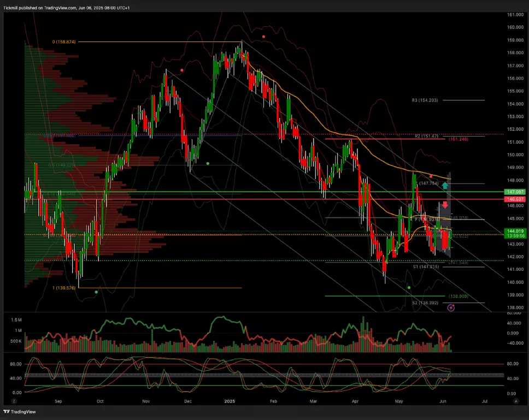Viewport: 529px width, 420px height.
Task: Click the red down arrow marker
Action: (445, 205)
